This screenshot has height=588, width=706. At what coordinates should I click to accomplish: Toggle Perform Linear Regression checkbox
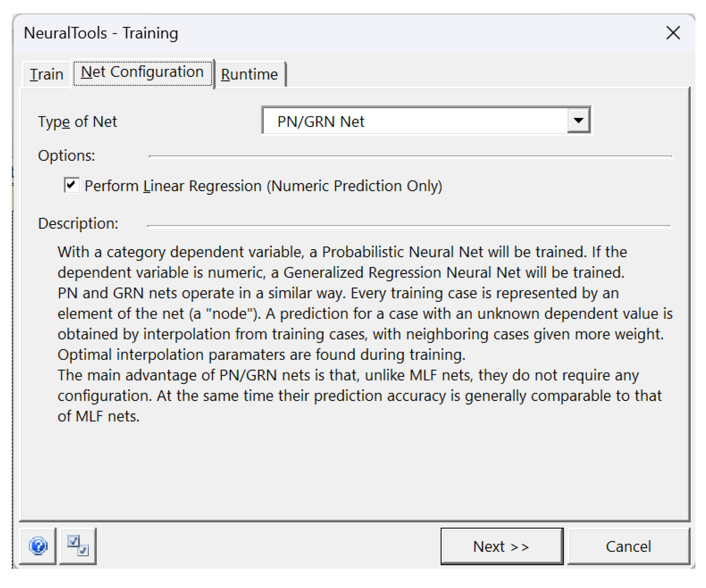coord(71,185)
